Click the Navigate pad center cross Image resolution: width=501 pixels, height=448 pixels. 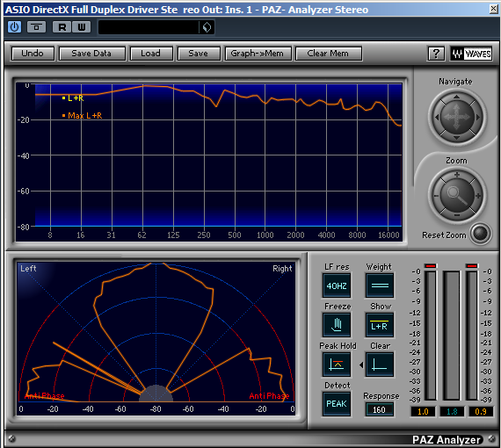pyautogui.click(x=457, y=117)
